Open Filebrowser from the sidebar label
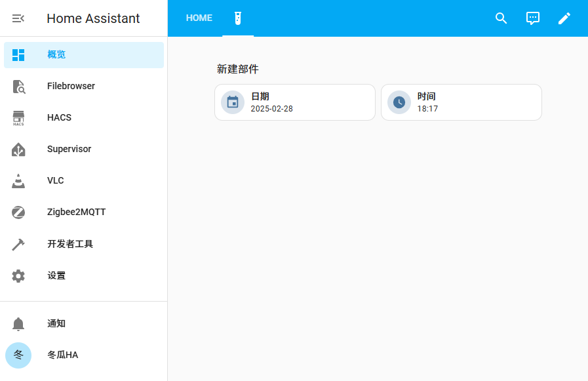Image resolution: width=588 pixels, height=381 pixels. click(71, 86)
